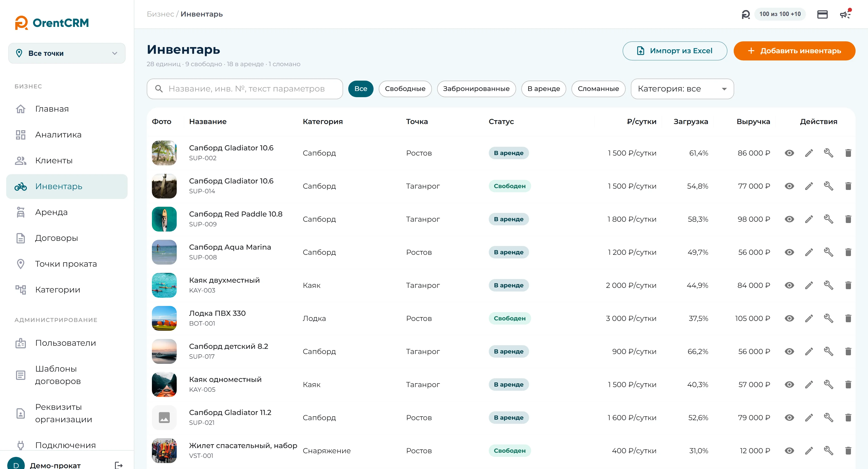Select the Свободные filter chip
The width and height of the screenshot is (868, 469).
pos(405,89)
